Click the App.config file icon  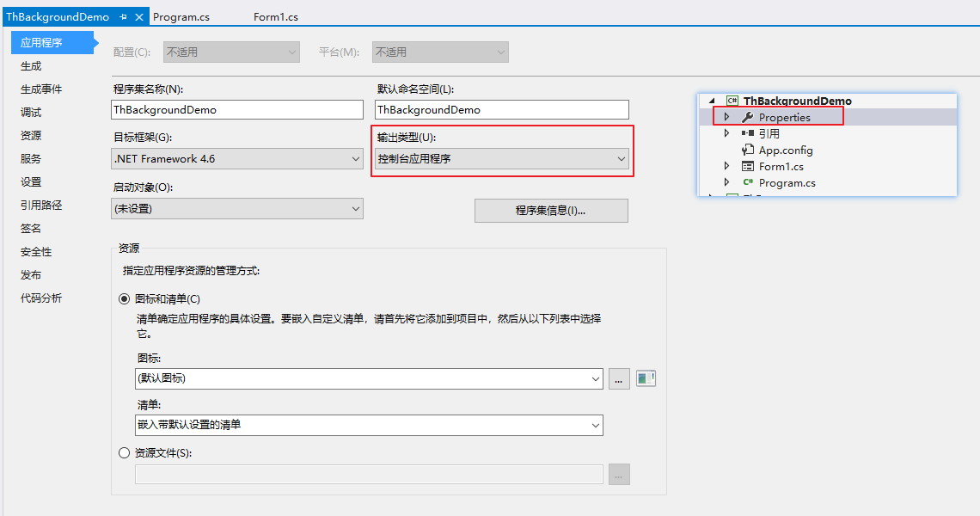click(x=747, y=150)
